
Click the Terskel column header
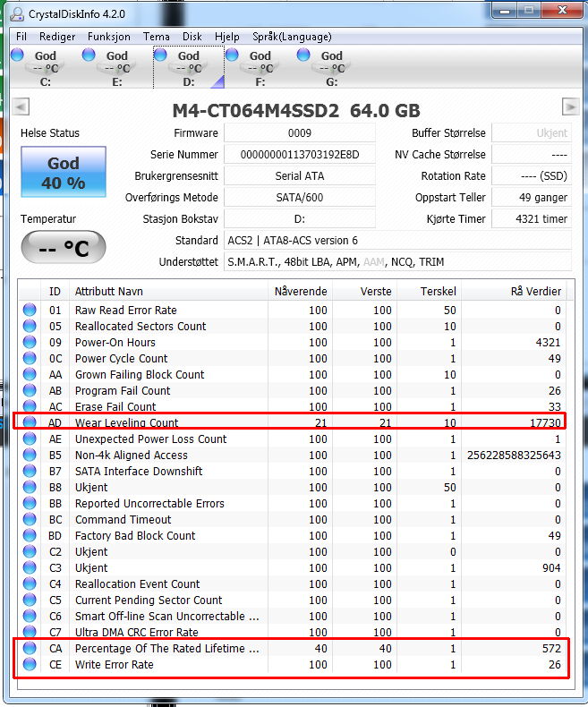click(430, 291)
